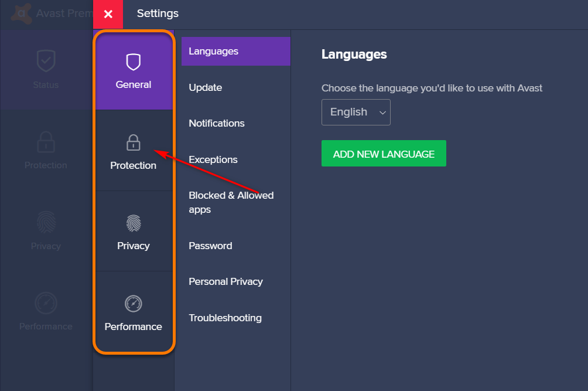Open the Exceptions section
This screenshot has height=391, width=588.
click(x=213, y=159)
